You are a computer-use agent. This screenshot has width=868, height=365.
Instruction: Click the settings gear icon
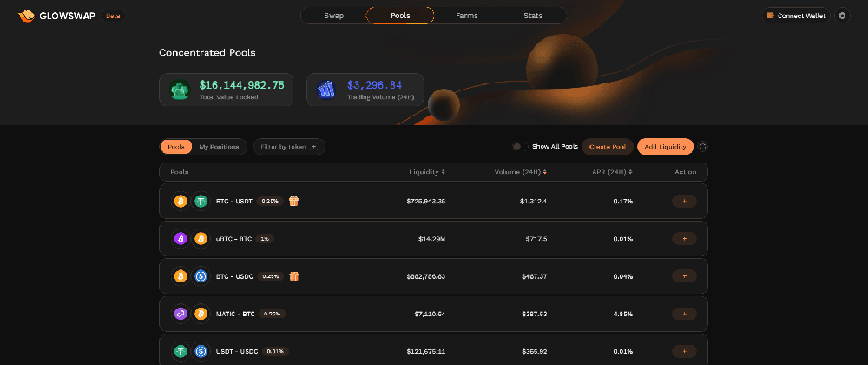pos(842,16)
